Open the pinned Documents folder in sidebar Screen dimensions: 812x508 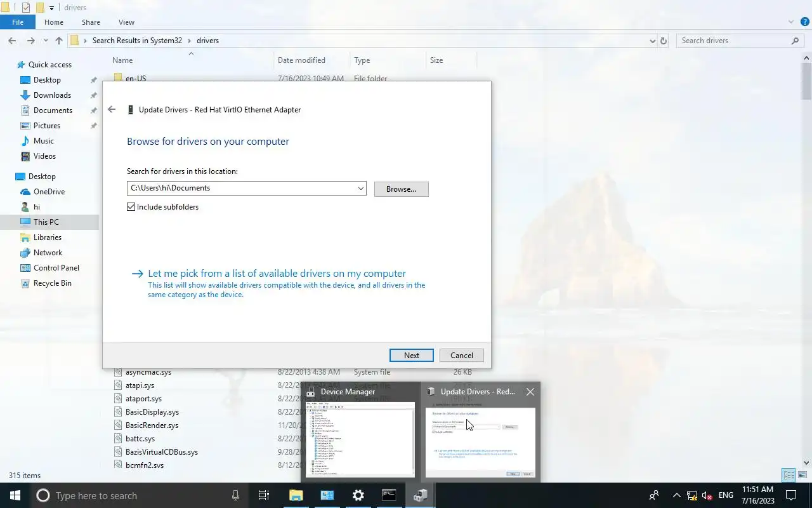[x=53, y=110]
